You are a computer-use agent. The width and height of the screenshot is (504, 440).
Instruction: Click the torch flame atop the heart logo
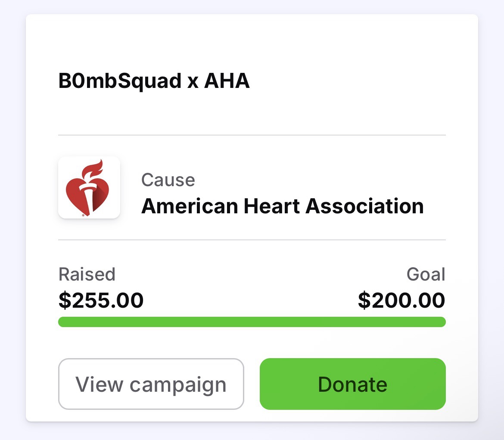click(94, 167)
